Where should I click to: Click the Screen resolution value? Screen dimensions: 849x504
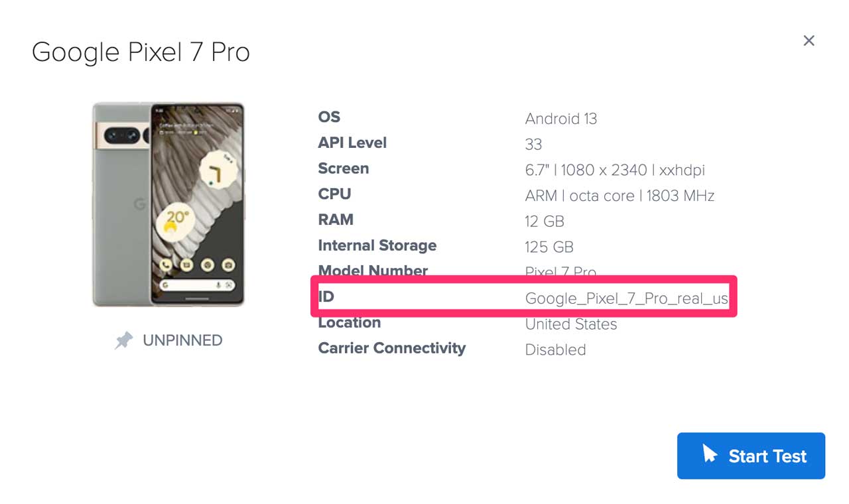pyautogui.click(x=615, y=170)
